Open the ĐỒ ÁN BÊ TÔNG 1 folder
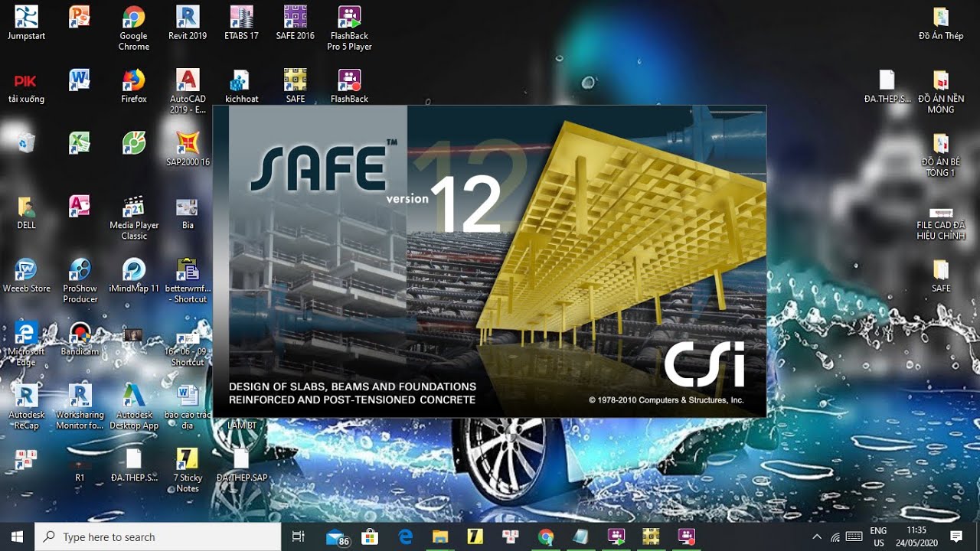This screenshot has height=551, width=980. [x=941, y=155]
